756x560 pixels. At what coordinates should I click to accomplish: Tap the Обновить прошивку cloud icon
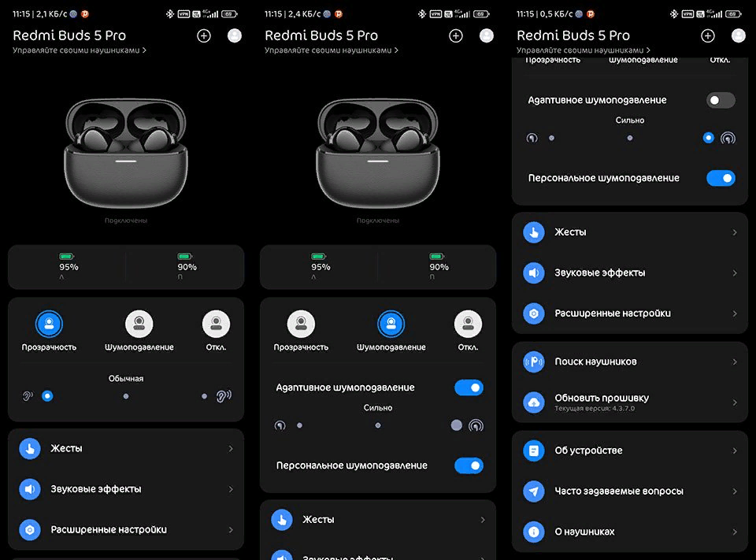[x=534, y=402]
